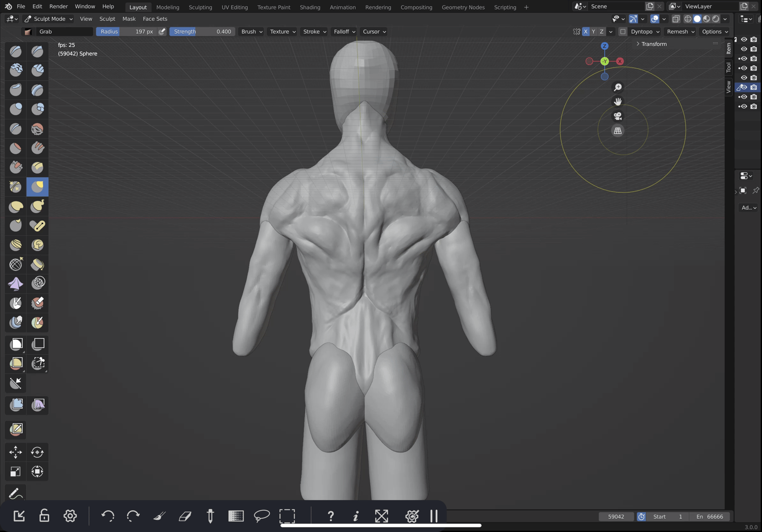Open the Cursor dropdown
The width and height of the screenshot is (762, 532).
374,31
